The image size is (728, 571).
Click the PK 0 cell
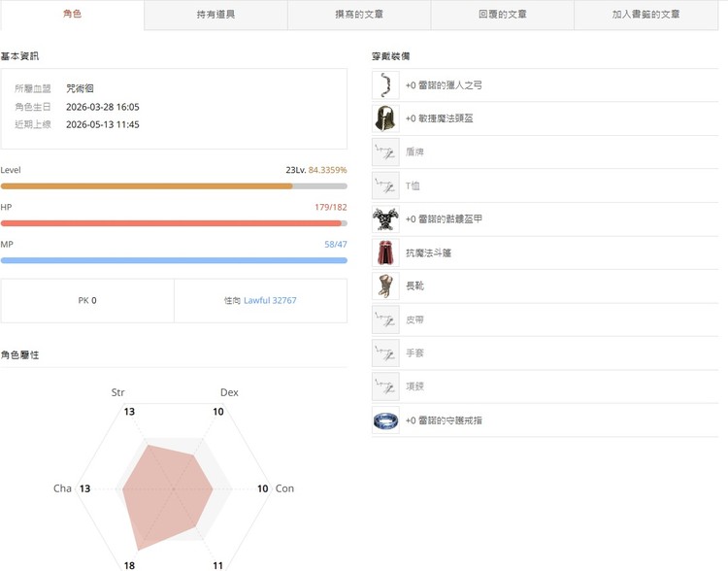[87, 301]
